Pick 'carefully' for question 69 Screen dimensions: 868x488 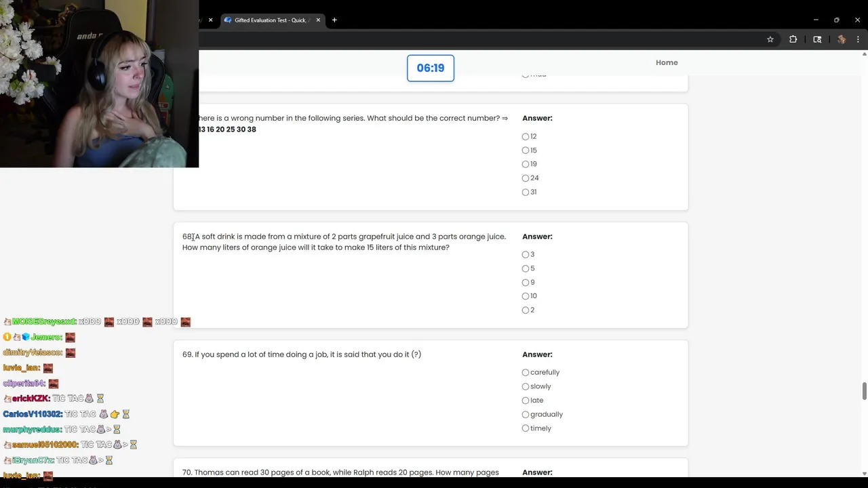point(526,372)
